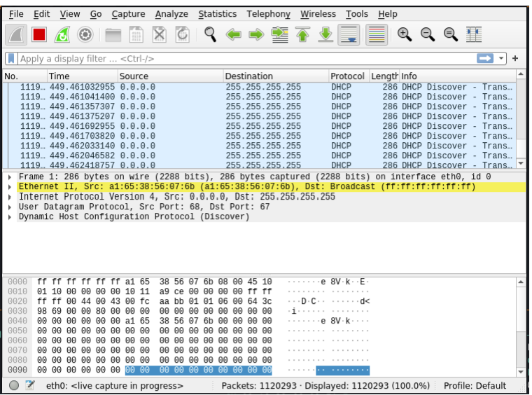The height and width of the screenshot is (395, 532).
Task: Click the display filter bookmark icon
Action: pos(11,58)
